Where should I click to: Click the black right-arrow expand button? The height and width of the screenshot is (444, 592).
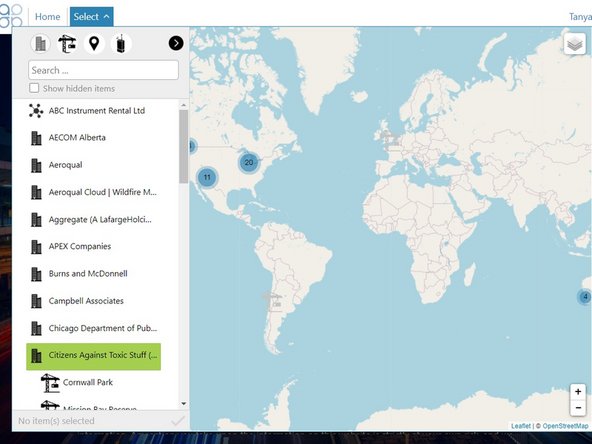[176, 43]
